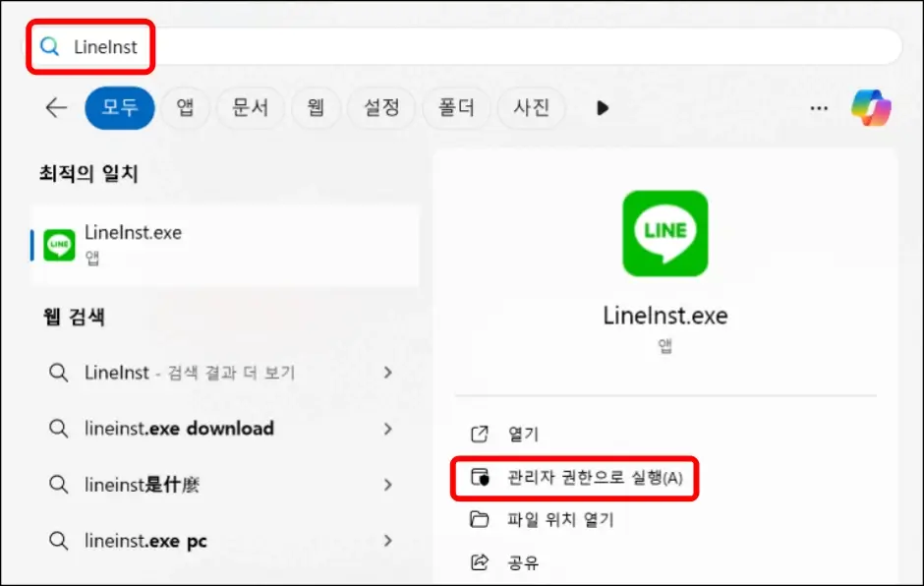Choose 공유 to share the app
Screen dimensions: 924x586
point(523,562)
